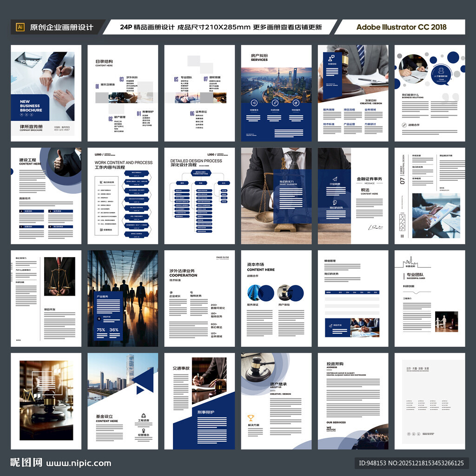Click the circle icon above 经营理念 on 房产纠纷 page
The image size is (476, 476).
click(254, 103)
